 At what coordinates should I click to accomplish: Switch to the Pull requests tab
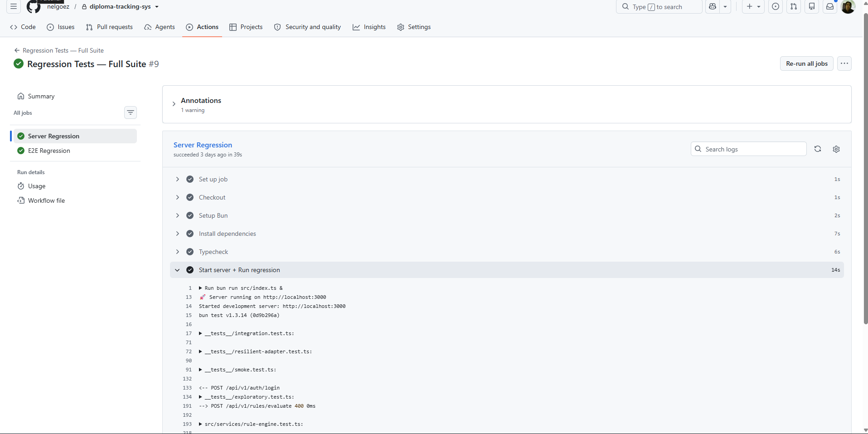[109, 27]
